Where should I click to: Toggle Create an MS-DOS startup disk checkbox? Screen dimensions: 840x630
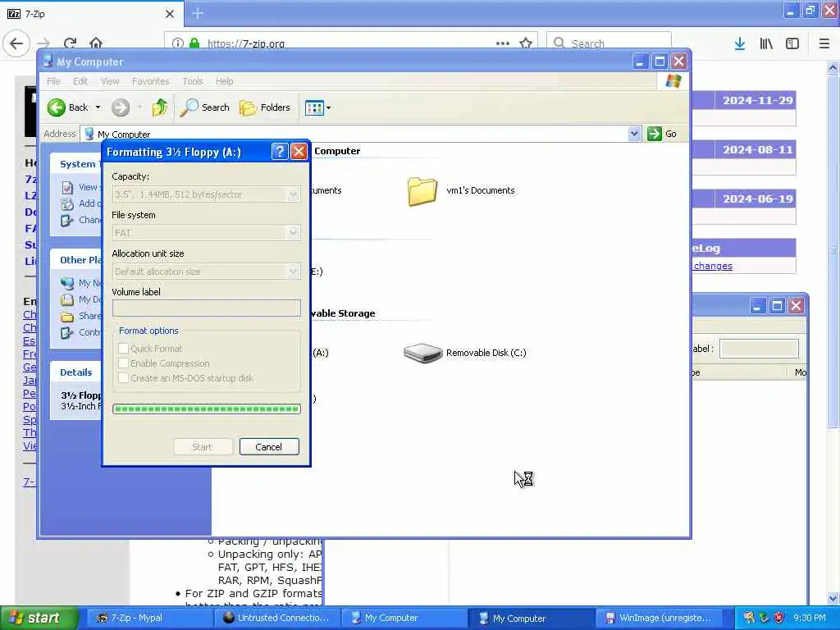pos(123,378)
